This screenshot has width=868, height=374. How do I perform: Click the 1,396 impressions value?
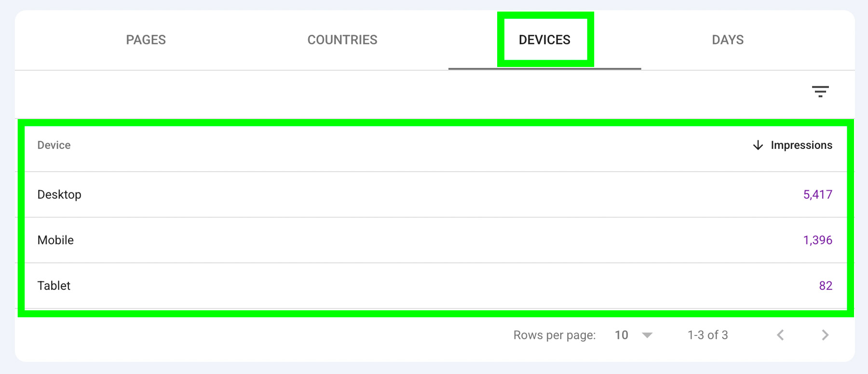(818, 240)
